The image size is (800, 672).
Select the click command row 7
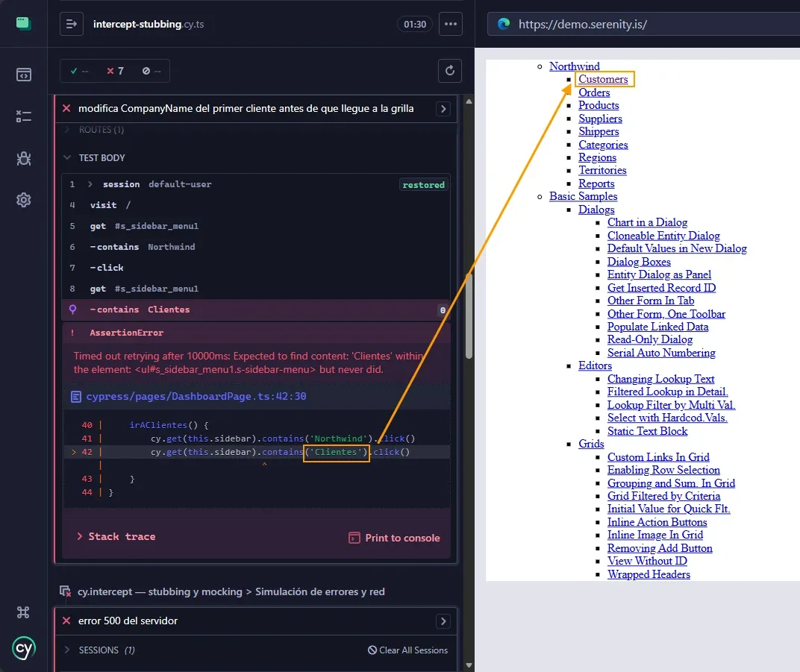click(x=256, y=268)
